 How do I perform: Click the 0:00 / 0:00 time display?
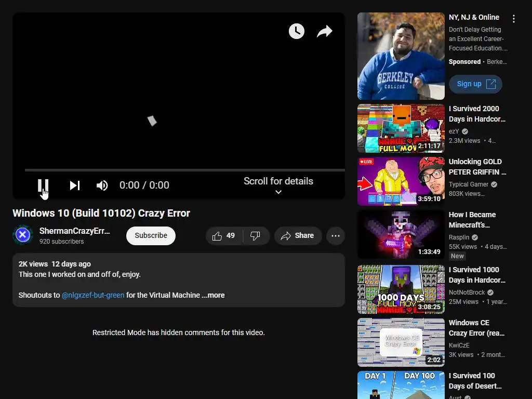(x=144, y=185)
